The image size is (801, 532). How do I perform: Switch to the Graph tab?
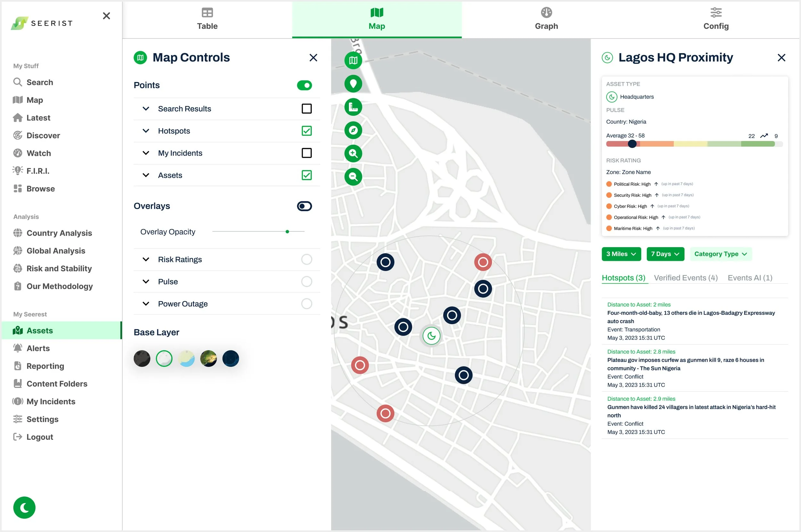pos(546,19)
